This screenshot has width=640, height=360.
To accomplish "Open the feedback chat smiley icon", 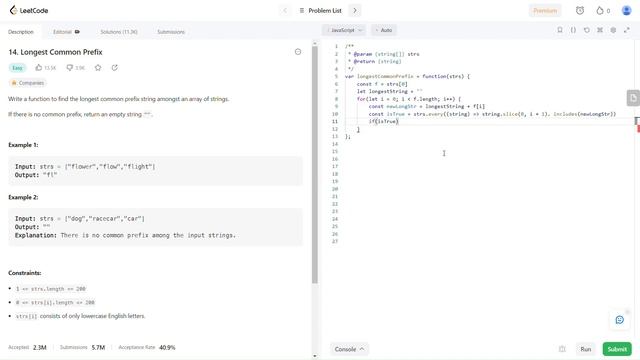I will (x=620, y=320).
